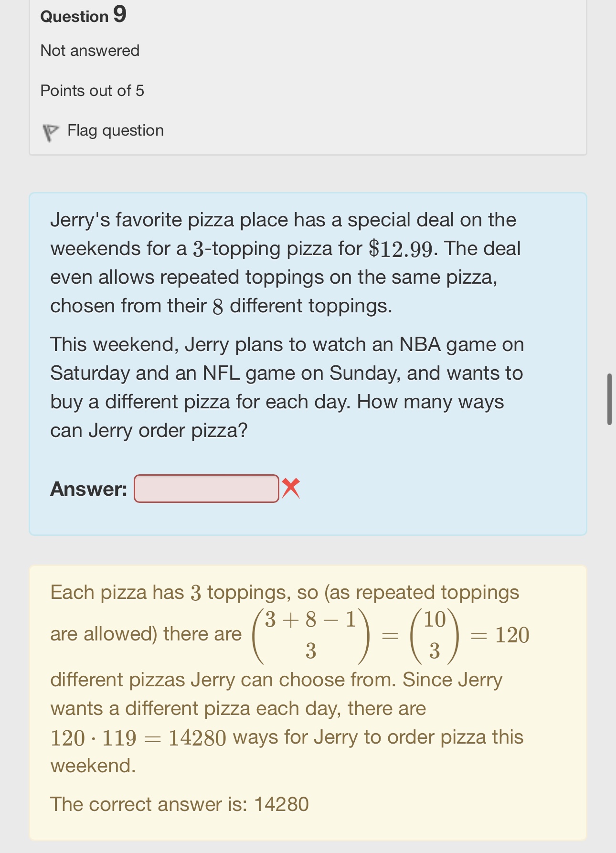Click the "Flag question" link text
This screenshot has height=853, width=616.
(x=116, y=130)
